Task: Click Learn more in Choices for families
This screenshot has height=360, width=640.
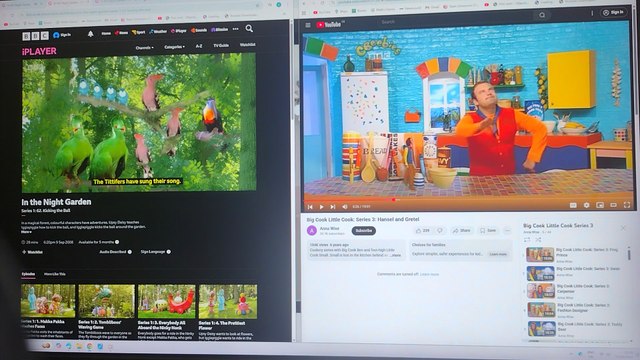Action: coord(498,254)
